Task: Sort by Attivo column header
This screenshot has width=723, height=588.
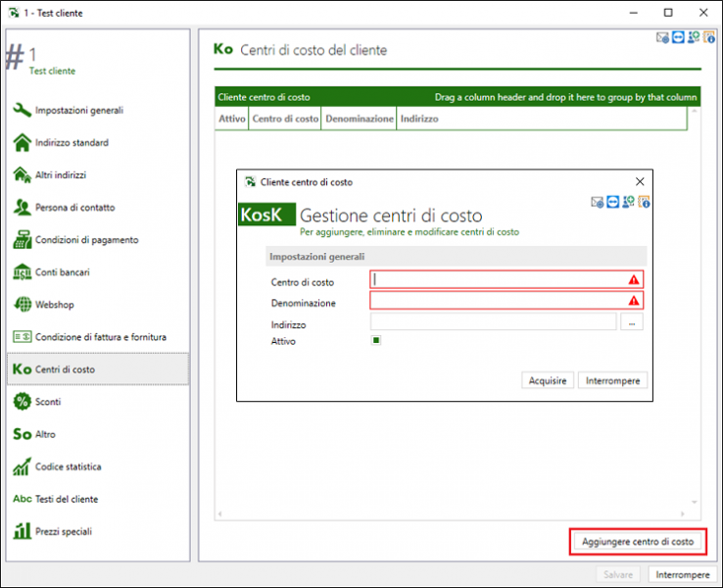Action: pyautogui.click(x=231, y=119)
